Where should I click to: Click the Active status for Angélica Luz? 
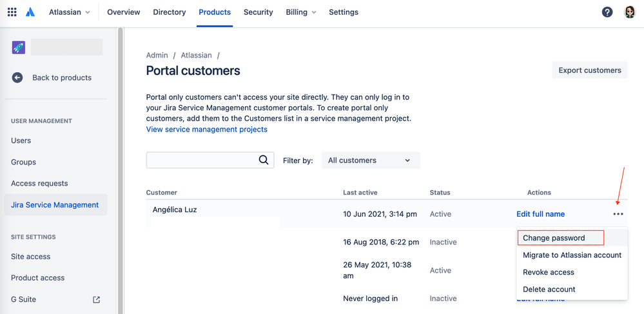pyautogui.click(x=440, y=214)
